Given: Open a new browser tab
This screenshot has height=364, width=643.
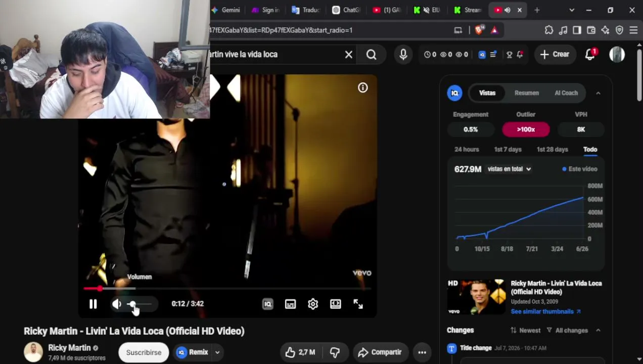Looking at the screenshot, I should (537, 10).
